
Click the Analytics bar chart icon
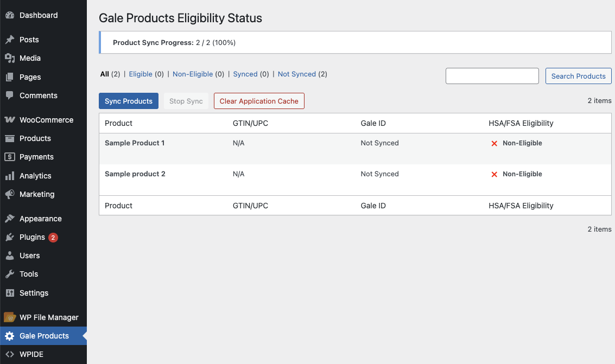(x=9, y=176)
